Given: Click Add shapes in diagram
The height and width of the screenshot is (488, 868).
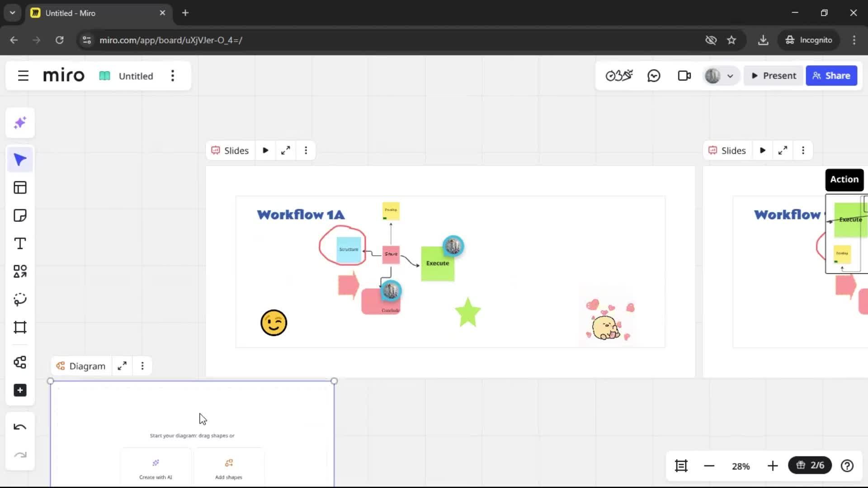Looking at the screenshot, I should coord(229,468).
